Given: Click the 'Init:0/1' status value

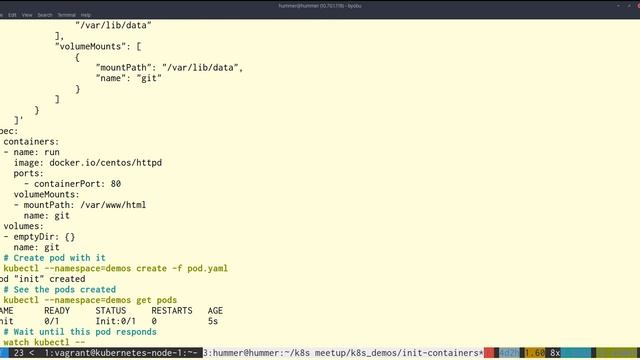Looking at the screenshot, I should point(116,321).
